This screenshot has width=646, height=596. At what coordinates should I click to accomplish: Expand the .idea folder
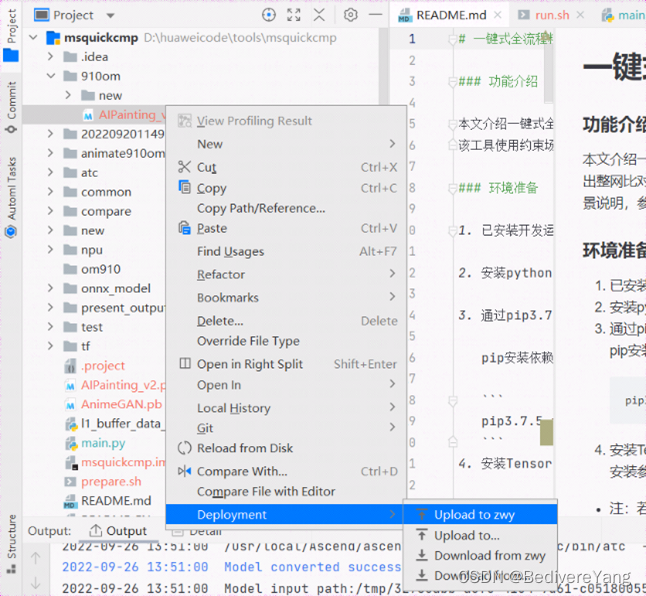(50, 56)
